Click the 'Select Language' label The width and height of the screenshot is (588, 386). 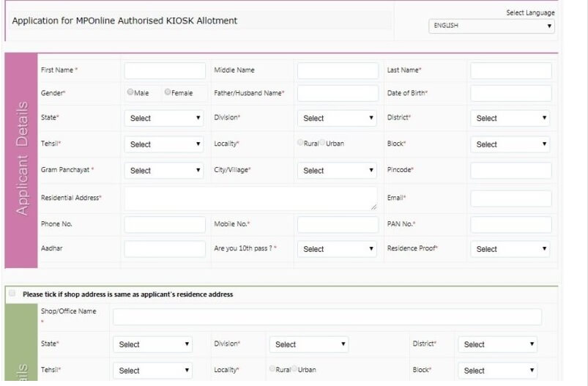coord(530,12)
